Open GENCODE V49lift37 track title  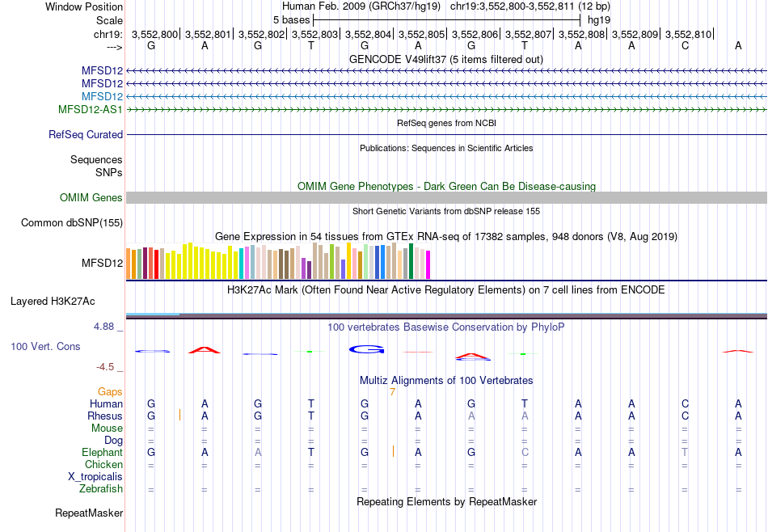pos(446,59)
